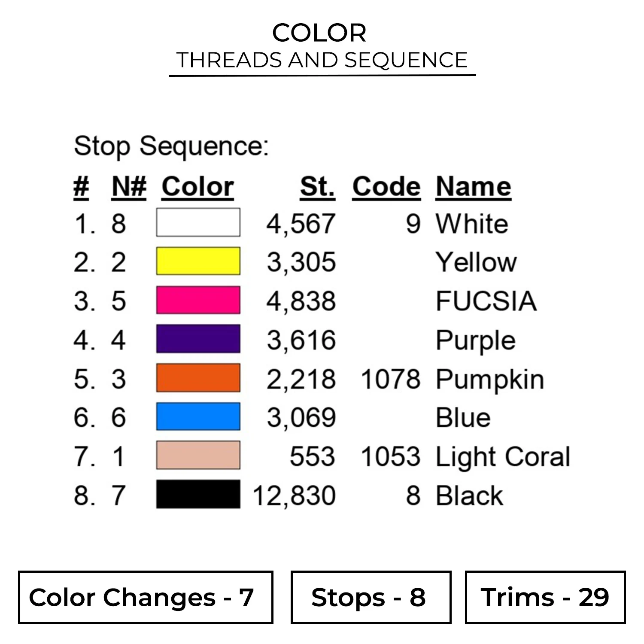The image size is (644, 644).
Task: Click the Pumpkin code 1078
Action: click(x=391, y=380)
